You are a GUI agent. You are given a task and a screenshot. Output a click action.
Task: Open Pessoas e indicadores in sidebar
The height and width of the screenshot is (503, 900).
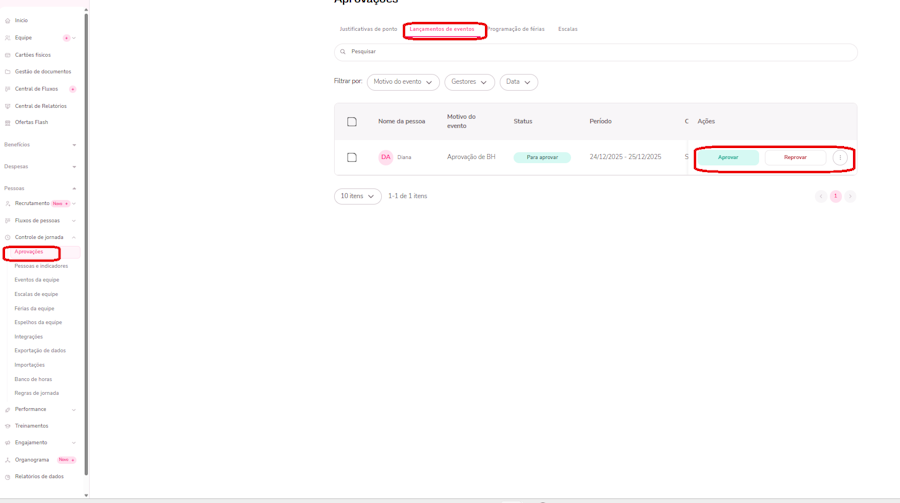(x=41, y=266)
